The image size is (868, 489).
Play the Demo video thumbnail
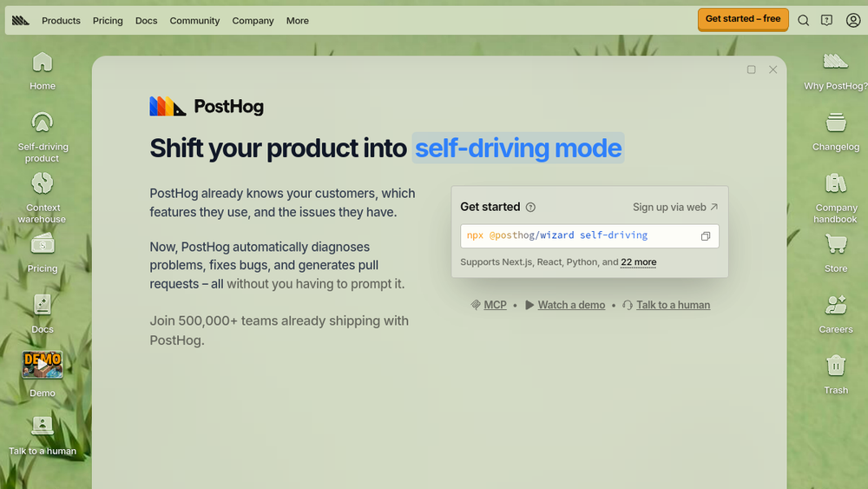pyautogui.click(x=42, y=365)
